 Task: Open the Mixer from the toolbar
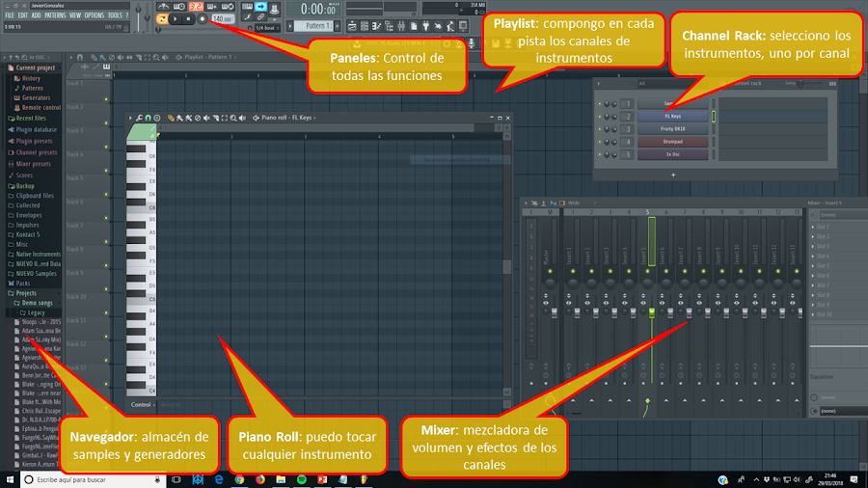[x=401, y=26]
